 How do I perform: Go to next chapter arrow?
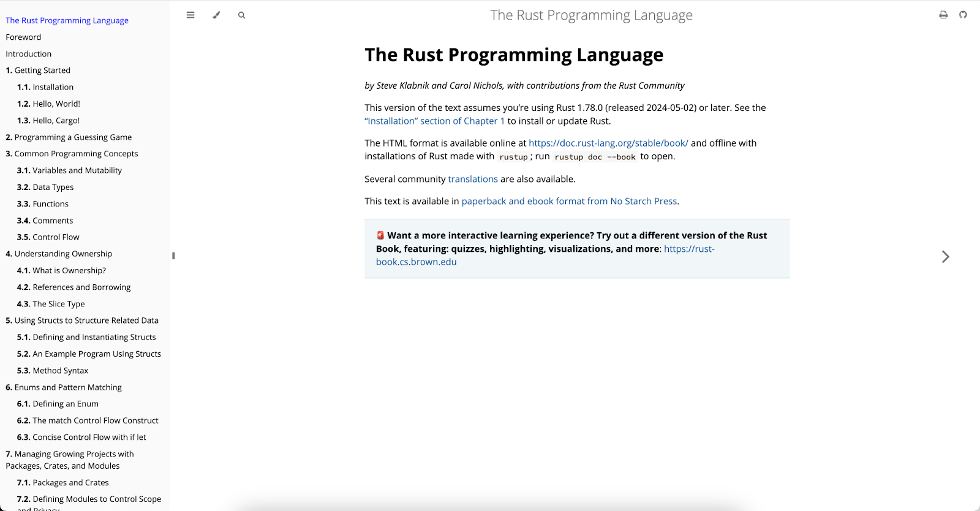click(x=946, y=257)
